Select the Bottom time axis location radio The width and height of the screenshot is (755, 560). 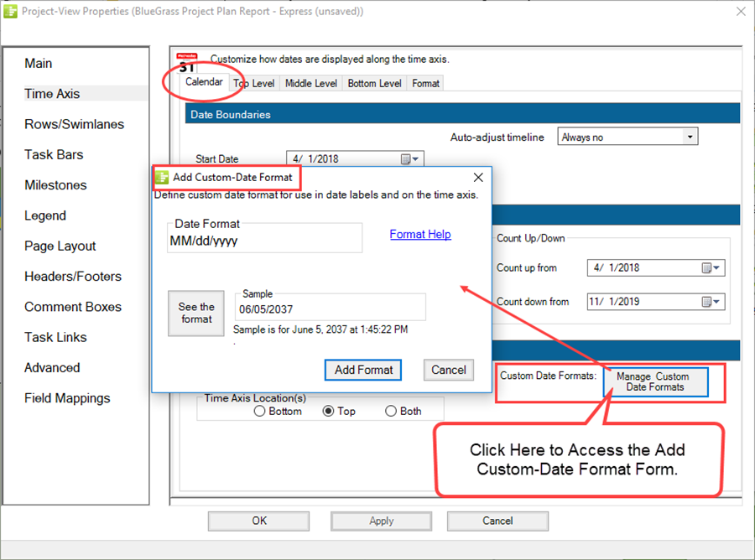(x=260, y=411)
